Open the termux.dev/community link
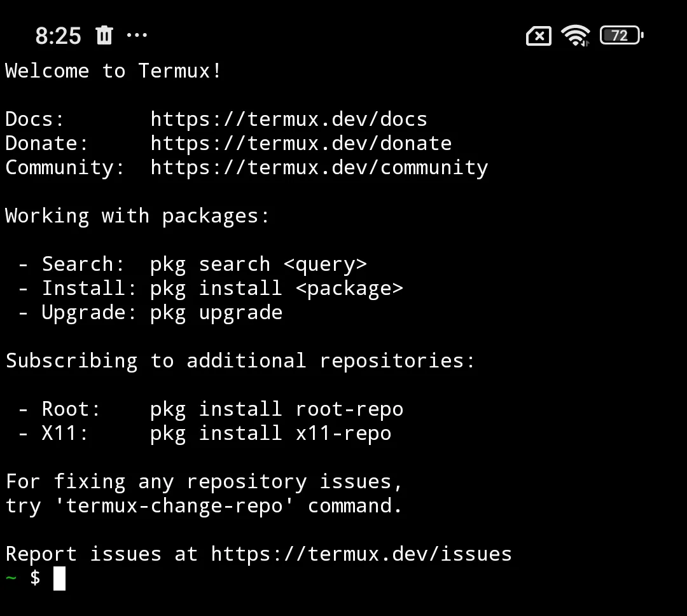 [x=319, y=167]
